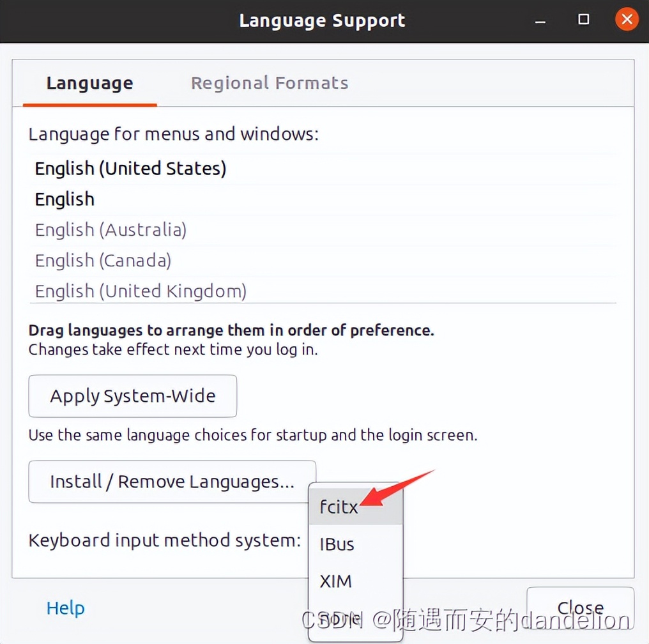Click the Language Support title bar
Image resolution: width=649 pixels, height=644 pixels.
click(x=322, y=20)
